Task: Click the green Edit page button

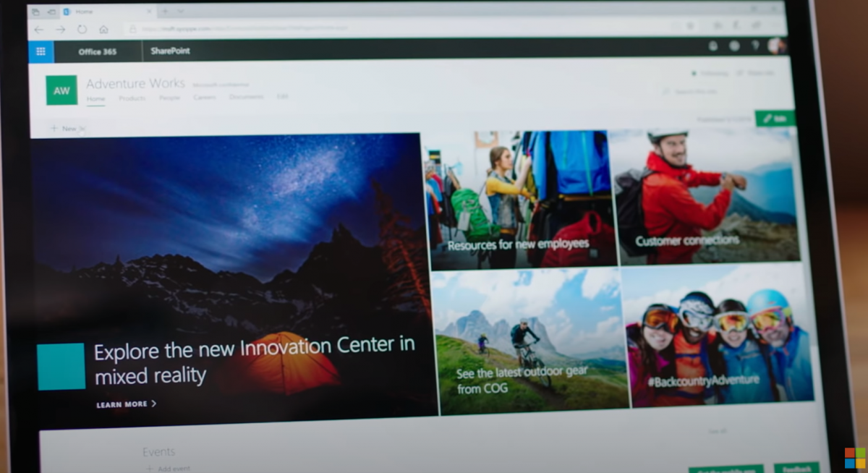Action: pyautogui.click(x=775, y=118)
